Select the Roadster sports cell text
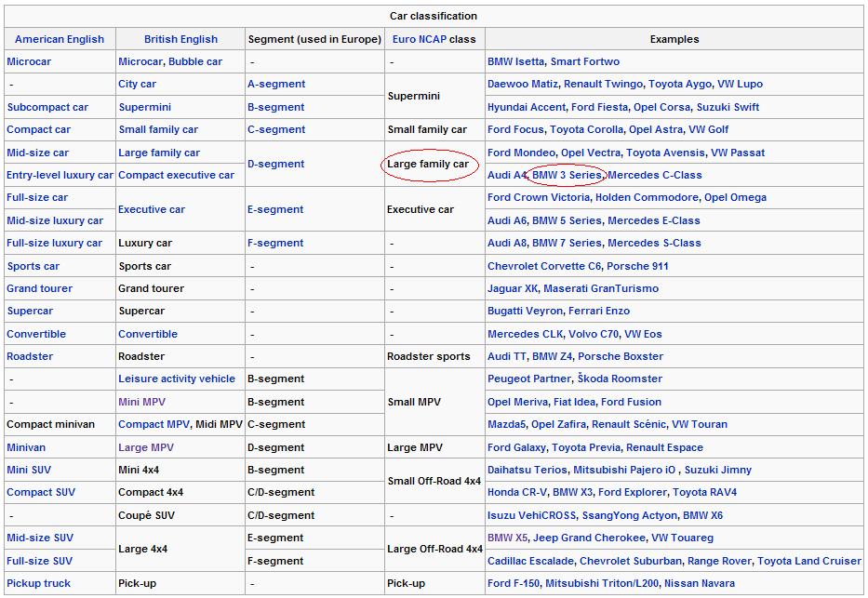 click(429, 356)
